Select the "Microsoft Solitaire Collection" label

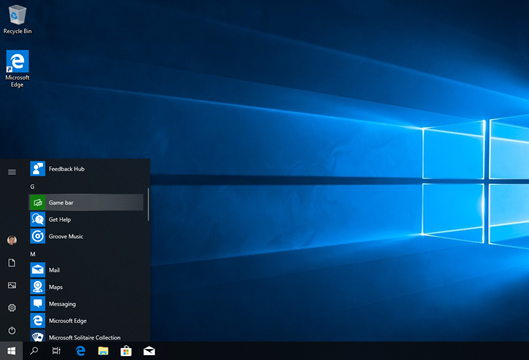(x=85, y=337)
